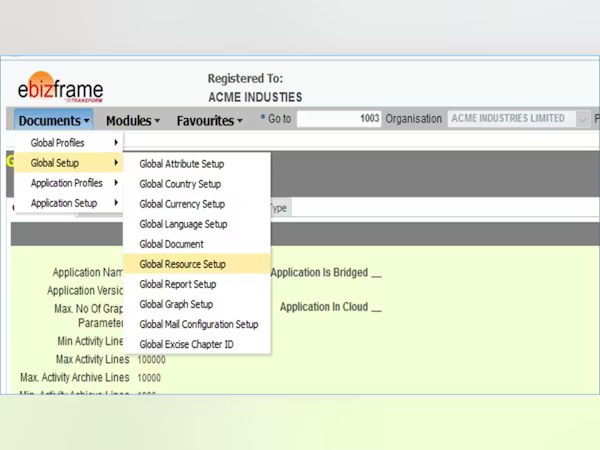
Task: Click the ebizframe logo
Action: (x=60, y=89)
